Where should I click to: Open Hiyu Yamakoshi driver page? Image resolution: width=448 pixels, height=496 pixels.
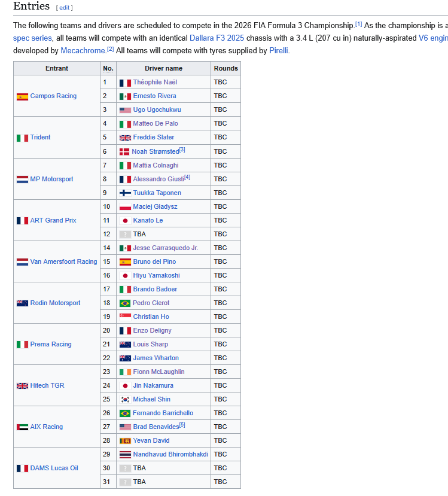point(157,275)
